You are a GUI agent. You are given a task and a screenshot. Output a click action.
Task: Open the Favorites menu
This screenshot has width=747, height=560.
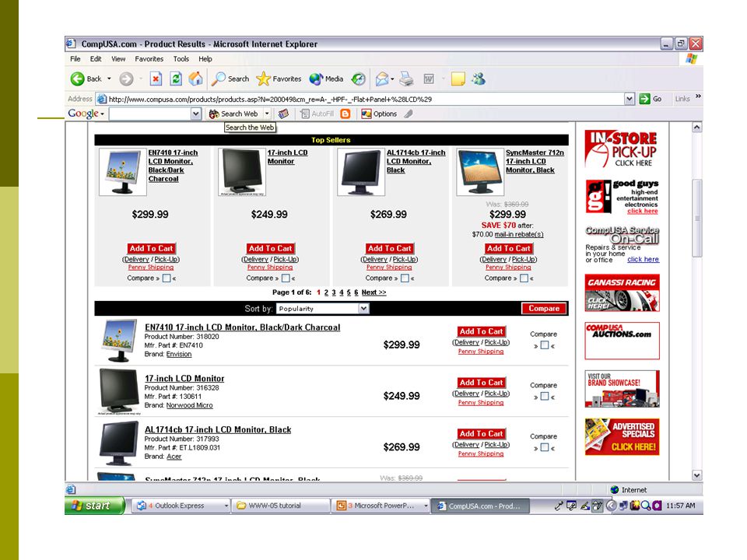pyautogui.click(x=149, y=59)
